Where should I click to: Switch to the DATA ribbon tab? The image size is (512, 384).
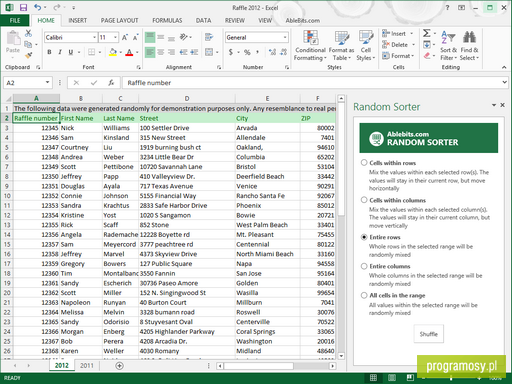tap(203, 20)
